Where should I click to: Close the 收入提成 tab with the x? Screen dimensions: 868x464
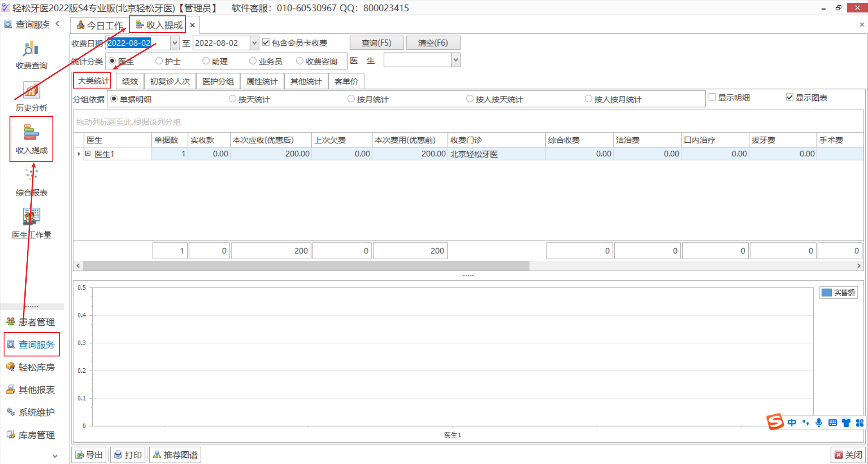tap(193, 25)
